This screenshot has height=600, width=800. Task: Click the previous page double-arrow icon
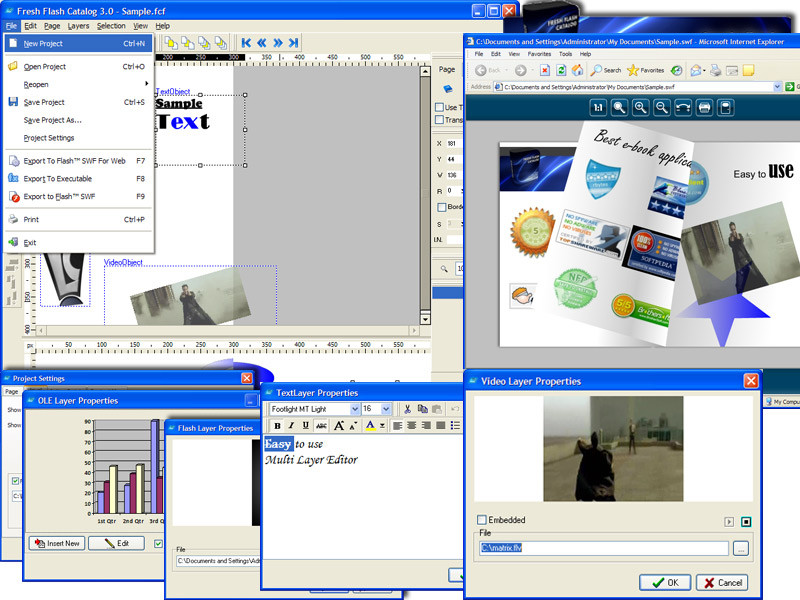[x=262, y=43]
